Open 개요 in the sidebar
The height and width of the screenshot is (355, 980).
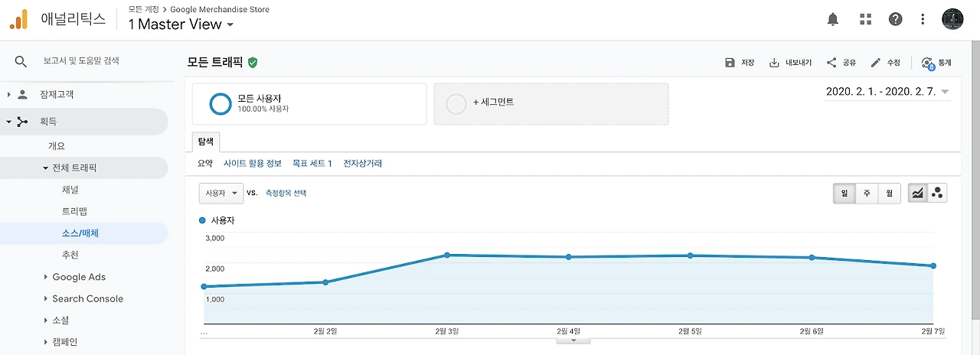(x=57, y=146)
